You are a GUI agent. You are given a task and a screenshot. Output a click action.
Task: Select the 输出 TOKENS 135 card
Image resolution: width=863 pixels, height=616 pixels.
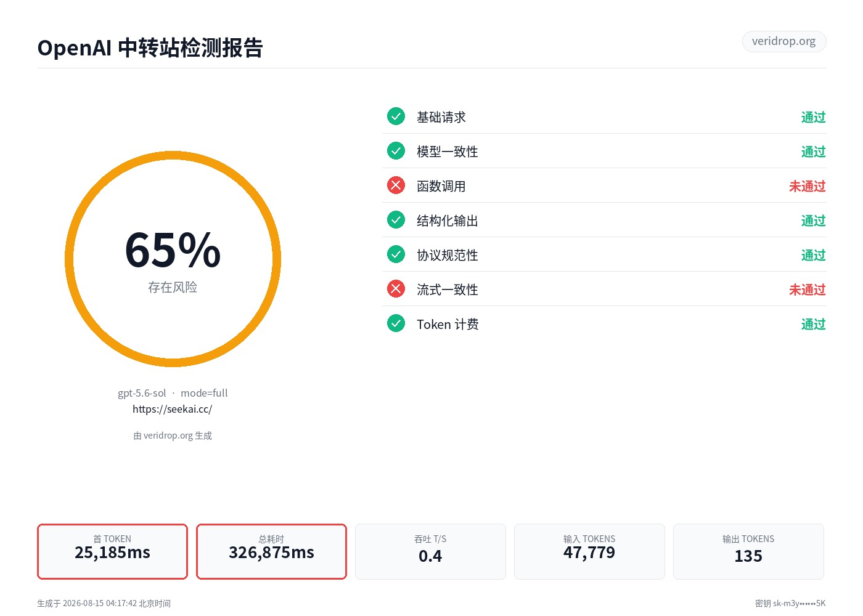click(748, 551)
